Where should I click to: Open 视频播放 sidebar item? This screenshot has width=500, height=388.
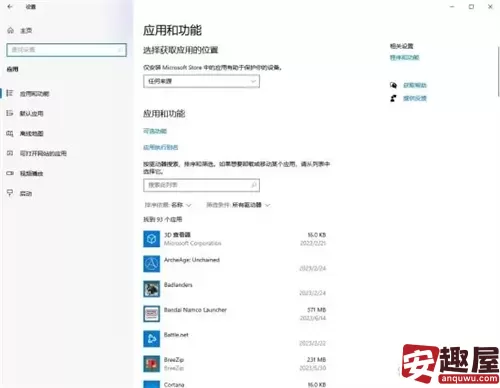point(32,173)
